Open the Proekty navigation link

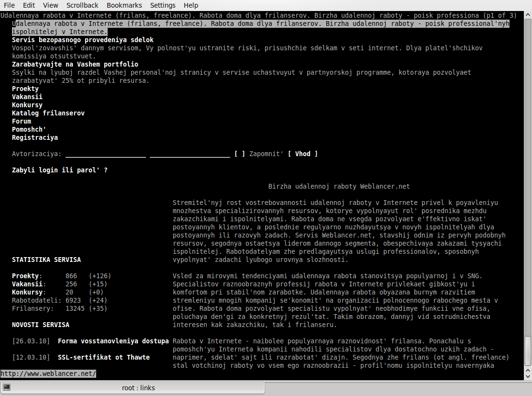(x=25, y=89)
